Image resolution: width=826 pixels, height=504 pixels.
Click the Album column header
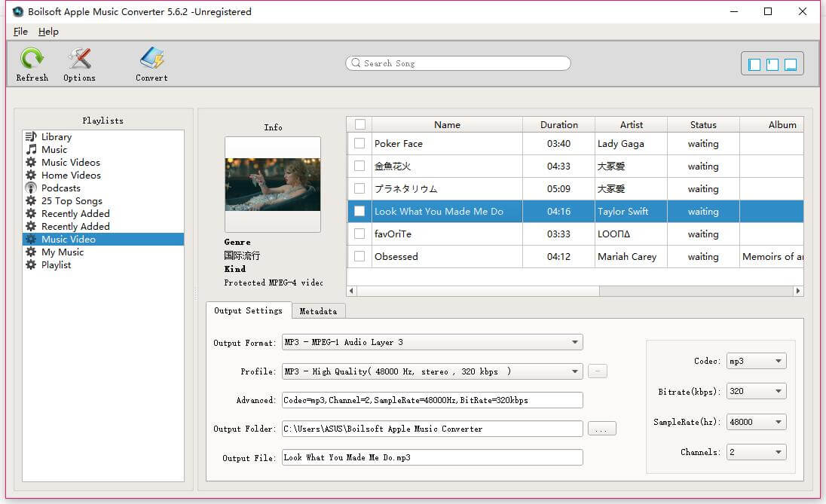pos(772,124)
